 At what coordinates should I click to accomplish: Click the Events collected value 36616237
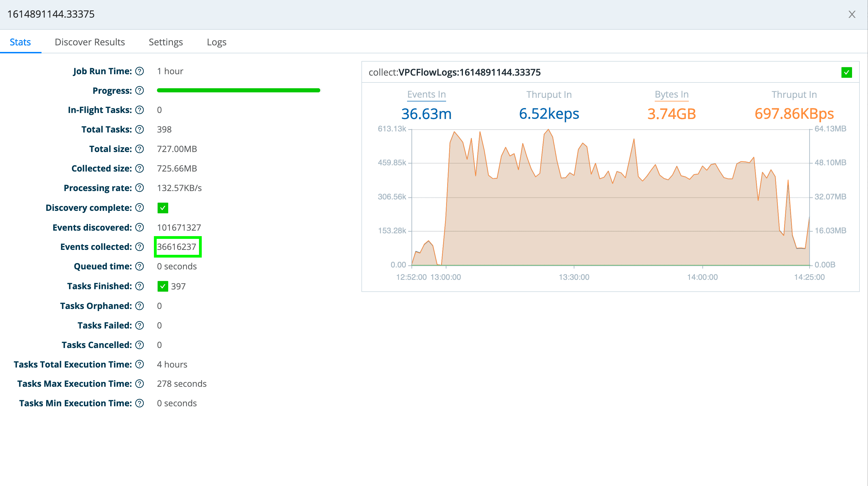pyautogui.click(x=176, y=247)
